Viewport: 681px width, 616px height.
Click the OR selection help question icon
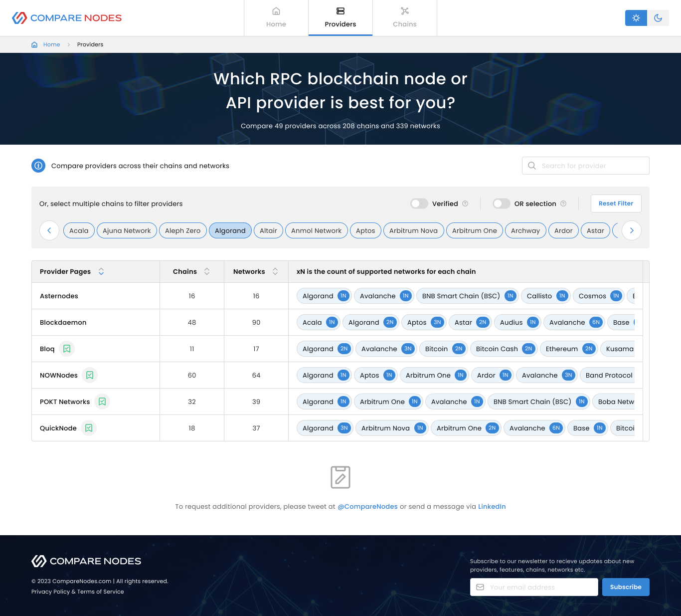pyautogui.click(x=563, y=204)
